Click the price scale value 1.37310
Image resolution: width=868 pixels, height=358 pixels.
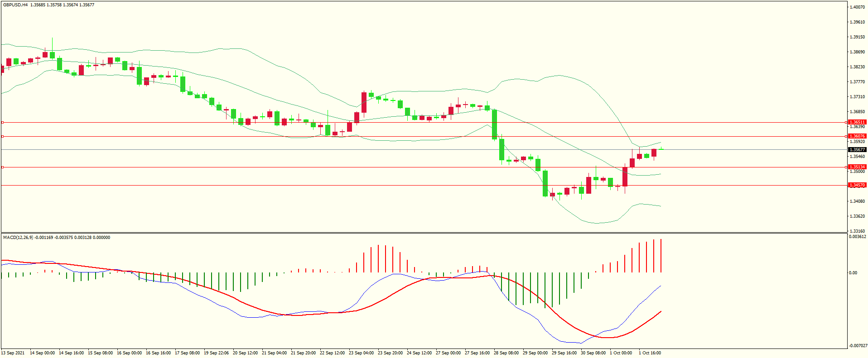(x=858, y=97)
